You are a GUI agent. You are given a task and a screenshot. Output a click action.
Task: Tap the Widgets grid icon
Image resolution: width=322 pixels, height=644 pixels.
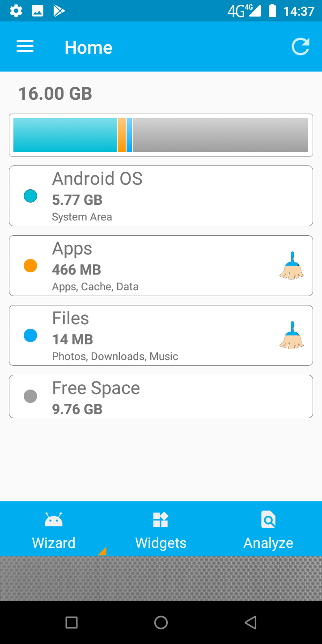(161, 520)
